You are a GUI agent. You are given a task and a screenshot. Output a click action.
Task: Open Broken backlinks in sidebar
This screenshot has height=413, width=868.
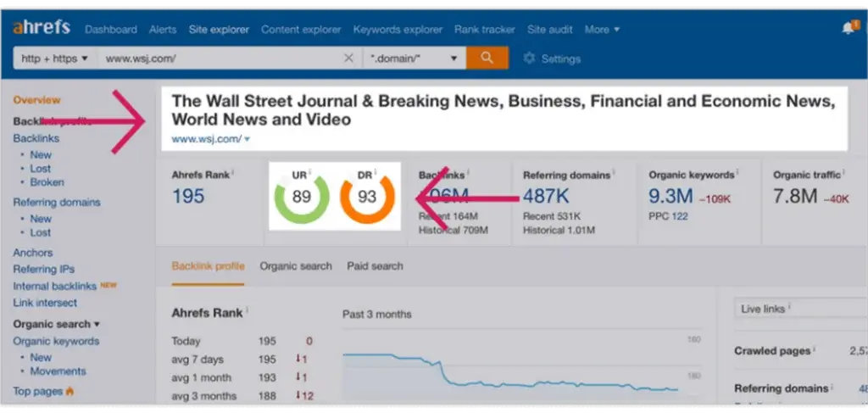tap(47, 182)
